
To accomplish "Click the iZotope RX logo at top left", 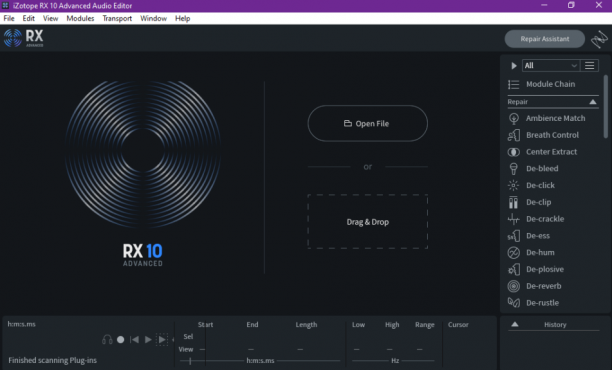I will [x=23, y=38].
